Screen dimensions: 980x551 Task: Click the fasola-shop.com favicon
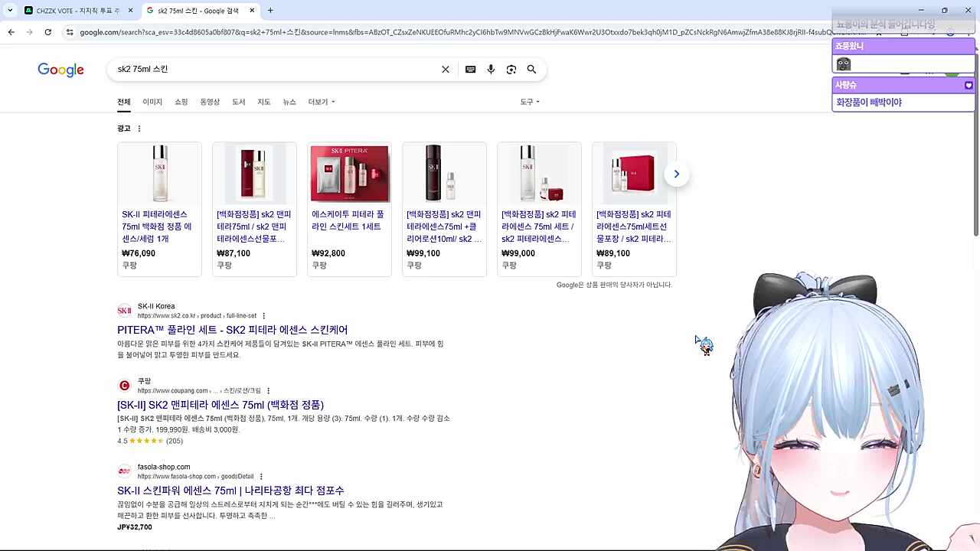pos(124,471)
